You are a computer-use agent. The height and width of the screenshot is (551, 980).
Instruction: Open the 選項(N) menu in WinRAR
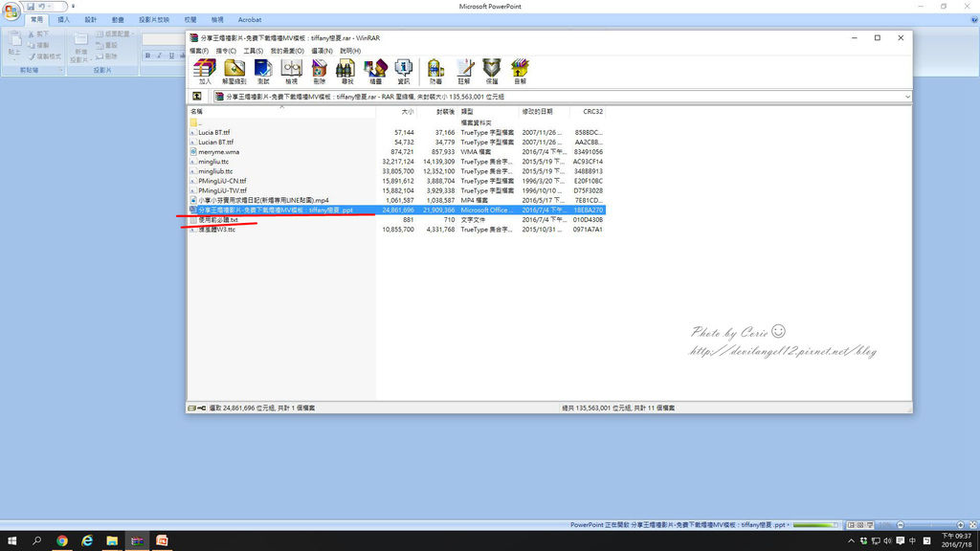(x=322, y=51)
